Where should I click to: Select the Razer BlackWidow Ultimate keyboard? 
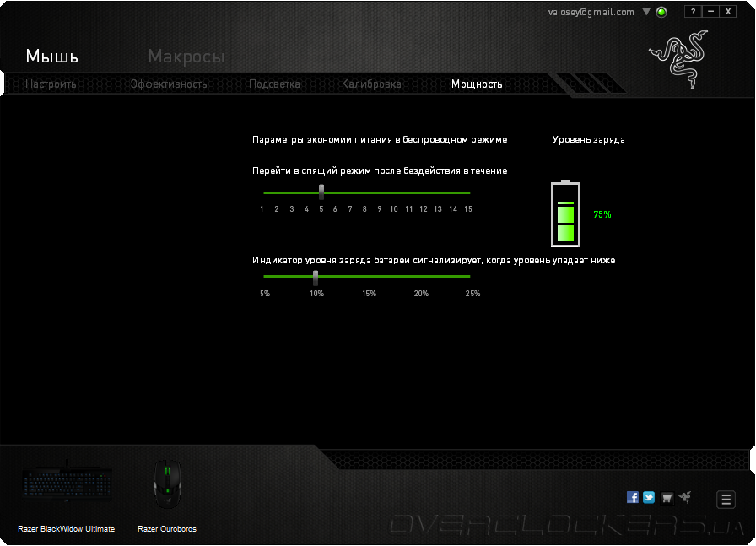[x=67, y=484]
